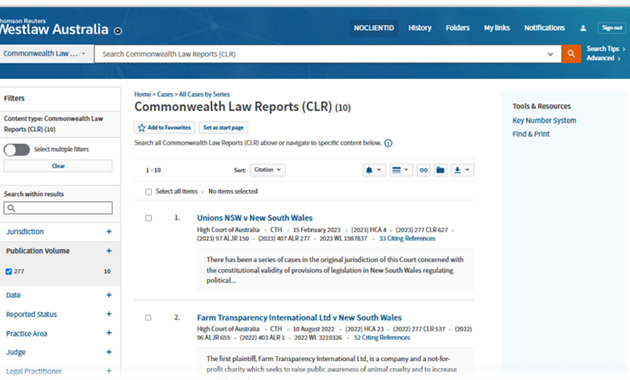630x380 pixels.
Task: Expand the Reported Status filter
Action: (x=108, y=314)
